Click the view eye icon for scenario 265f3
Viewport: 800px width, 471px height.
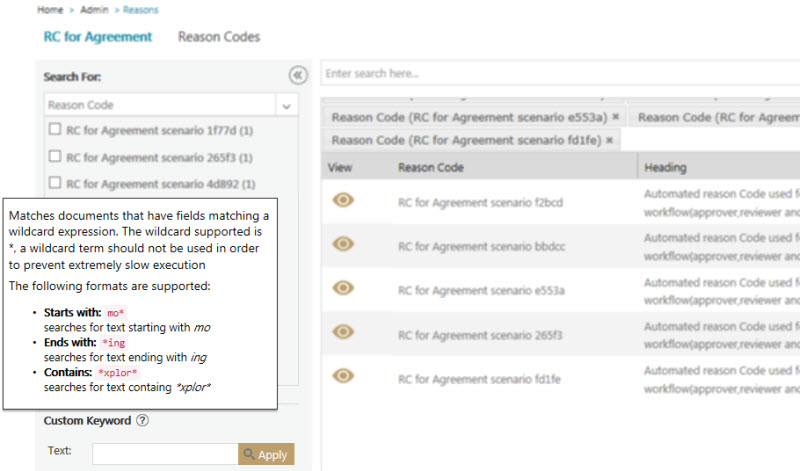click(343, 332)
